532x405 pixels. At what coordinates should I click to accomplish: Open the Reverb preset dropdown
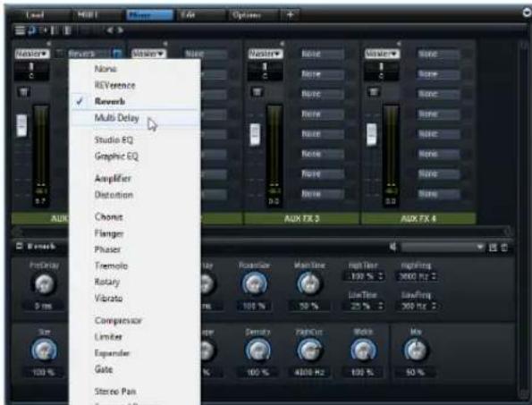pos(443,247)
